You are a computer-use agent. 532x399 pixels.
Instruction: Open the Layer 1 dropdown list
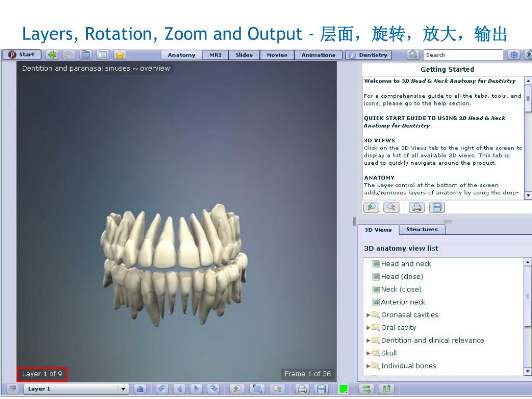pyautogui.click(x=123, y=389)
